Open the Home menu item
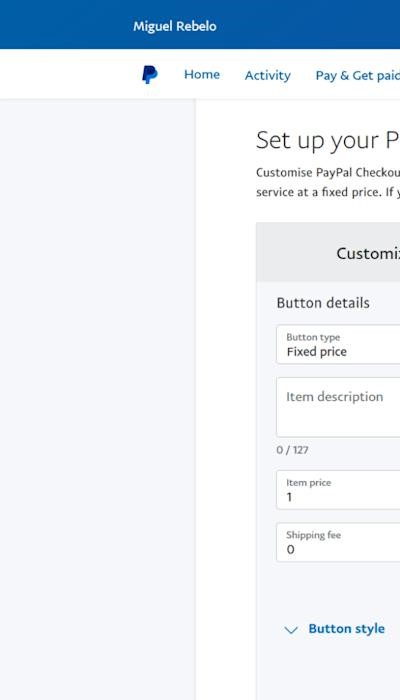 click(x=202, y=75)
